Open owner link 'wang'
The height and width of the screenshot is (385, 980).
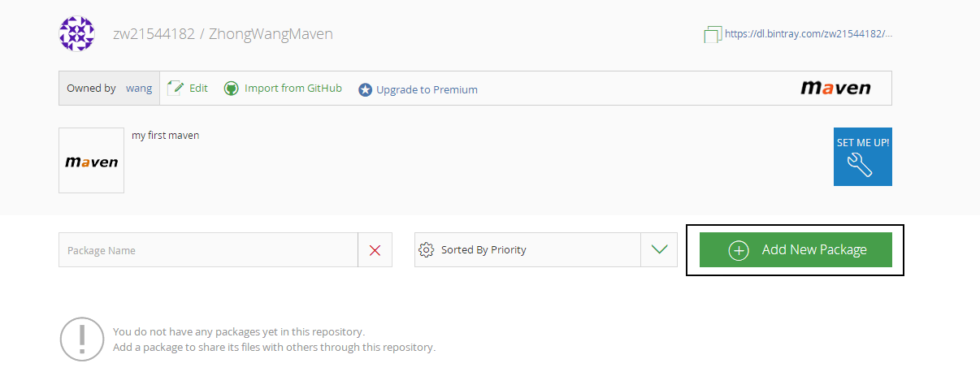pos(139,89)
